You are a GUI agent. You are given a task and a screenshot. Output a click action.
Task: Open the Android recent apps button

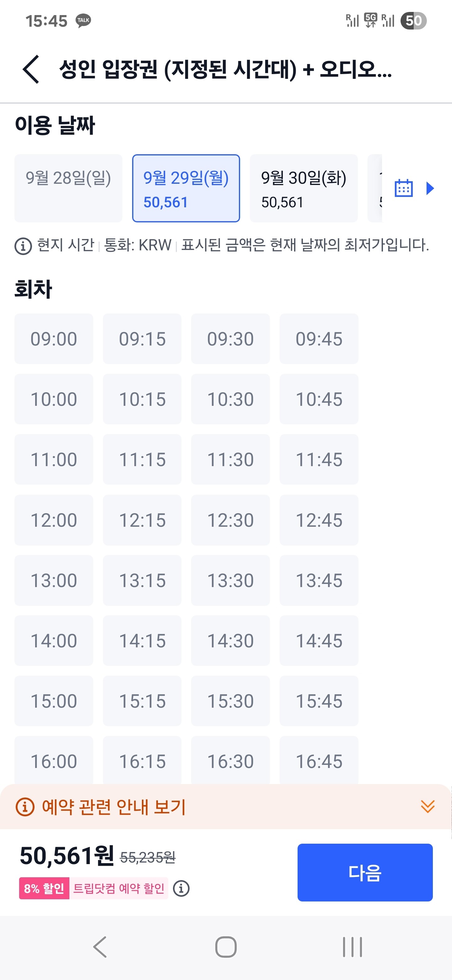pyautogui.click(x=352, y=947)
